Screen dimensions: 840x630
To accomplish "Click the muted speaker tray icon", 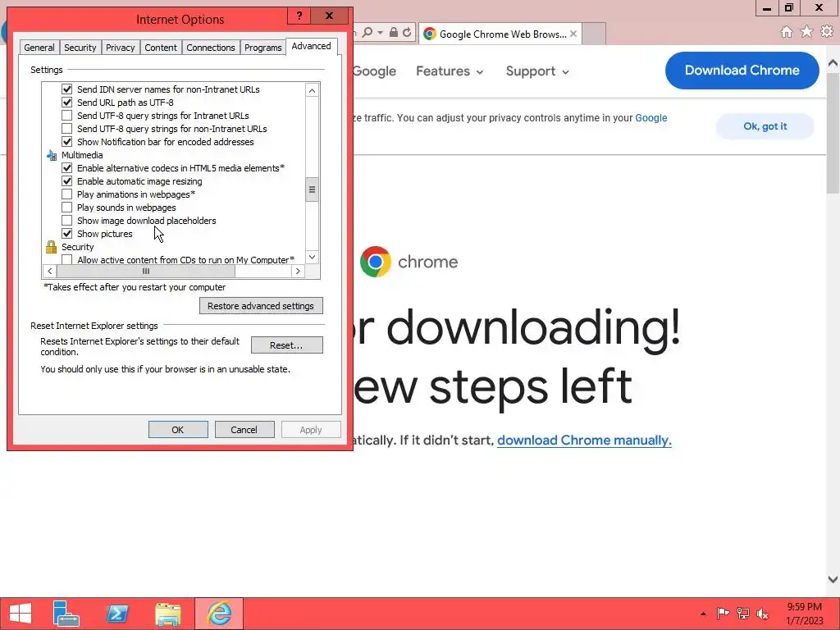I will [762, 614].
